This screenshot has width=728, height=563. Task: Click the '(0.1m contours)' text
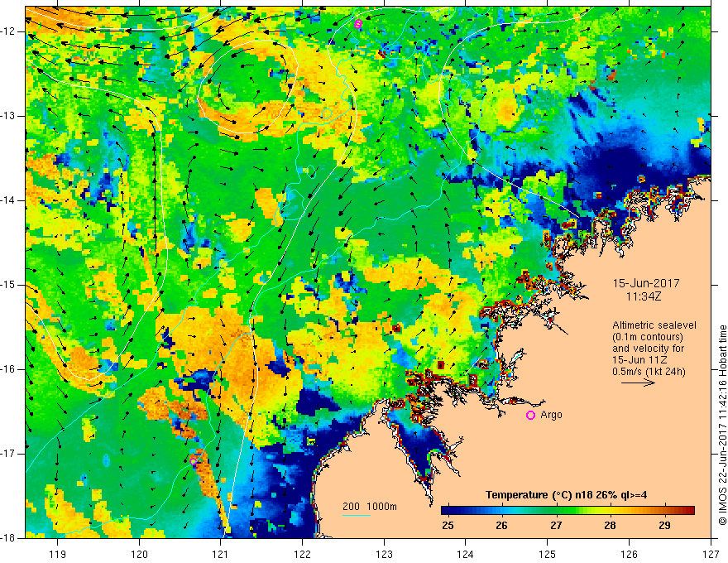click(x=648, y=337)
